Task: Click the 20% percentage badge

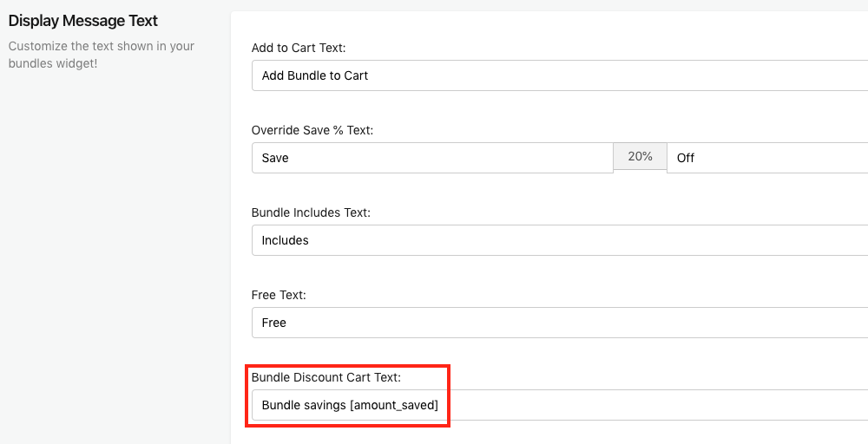Action: tap(640, 156)
